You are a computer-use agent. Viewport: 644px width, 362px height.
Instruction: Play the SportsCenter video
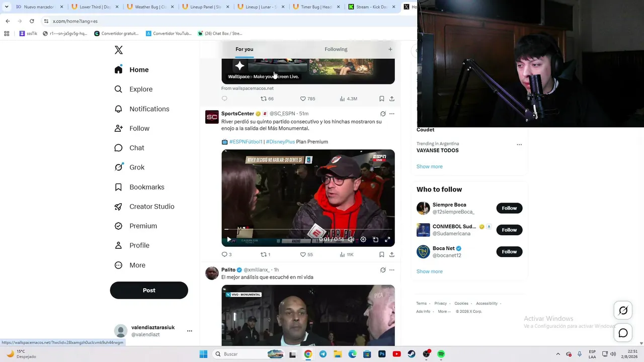tap(229, 239)
